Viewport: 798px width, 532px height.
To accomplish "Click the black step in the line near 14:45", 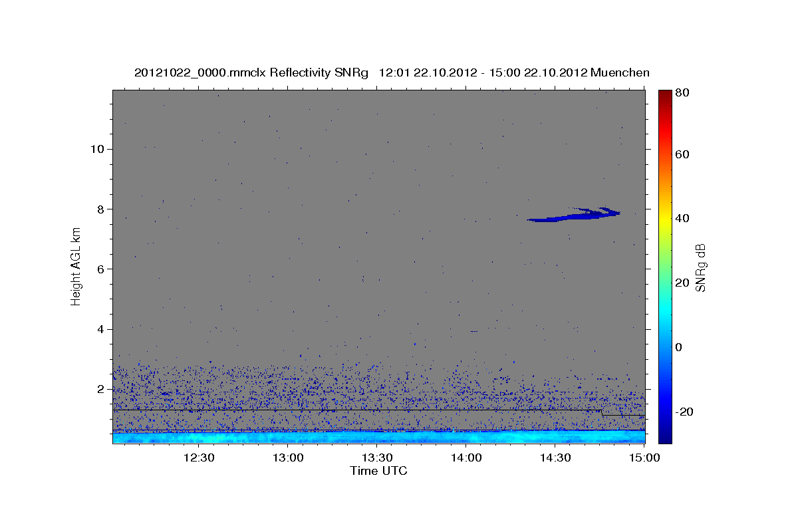I will 602,413.
